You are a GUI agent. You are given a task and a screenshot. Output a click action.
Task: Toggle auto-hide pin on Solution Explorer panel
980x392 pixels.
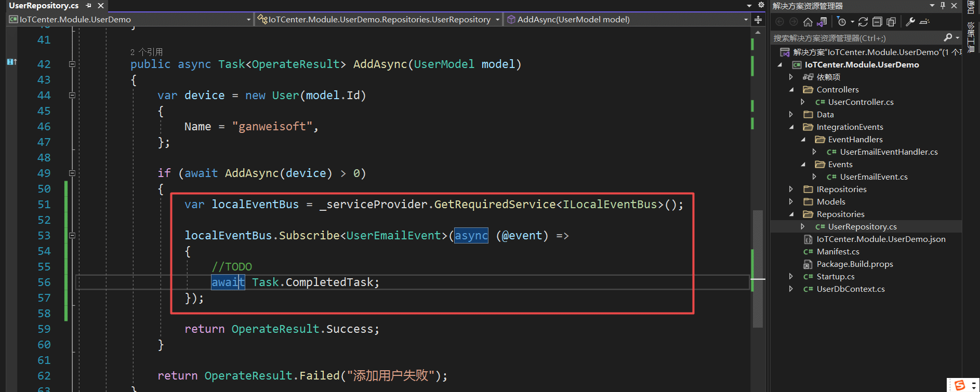[943, 6]
